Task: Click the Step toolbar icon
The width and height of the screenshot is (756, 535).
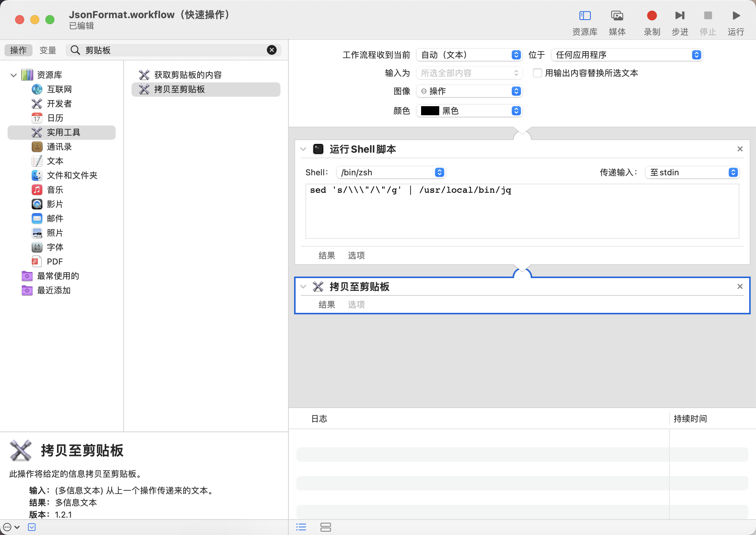Action: (x=680, y=15)
